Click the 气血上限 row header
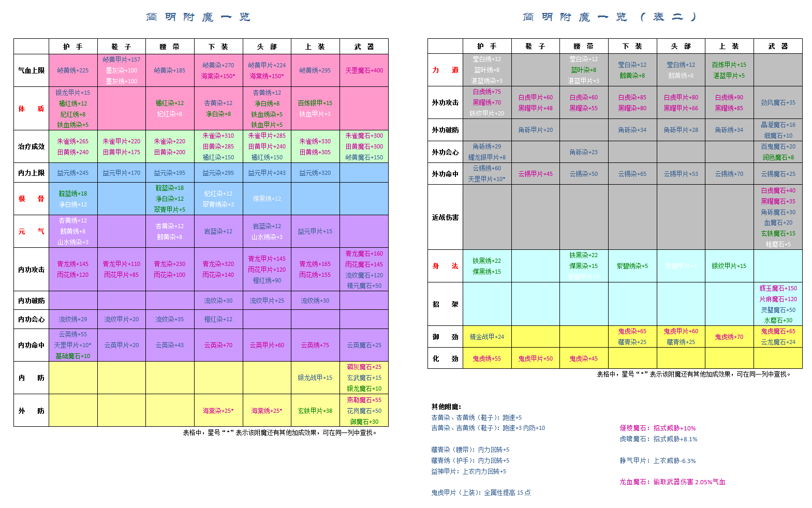The height and width of the screenshot is (508, 812). coord(31,70)
